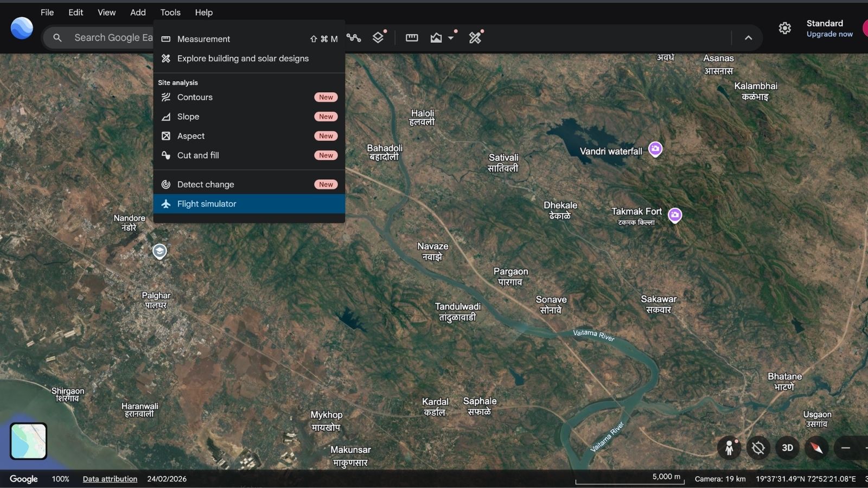868x488 pixels.
Task: Choose the Contours menu entry
Action: coord(249,97)
